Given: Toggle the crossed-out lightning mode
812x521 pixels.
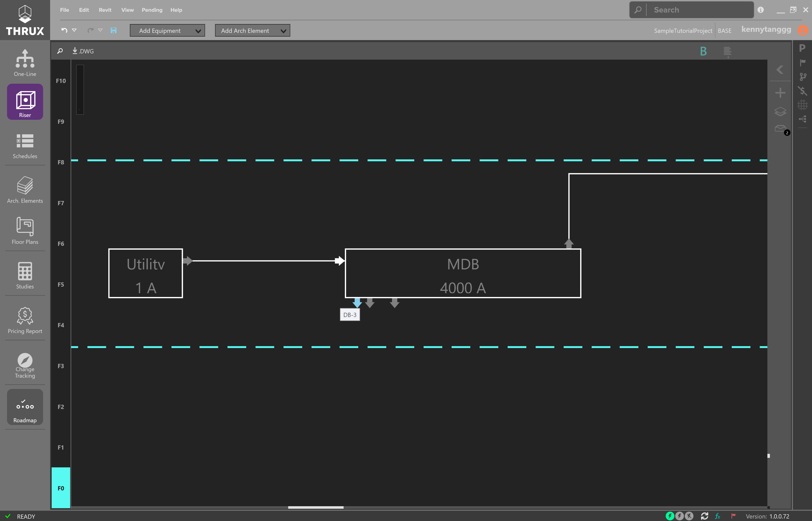Looking at the screenshot, I should [689, 516].
